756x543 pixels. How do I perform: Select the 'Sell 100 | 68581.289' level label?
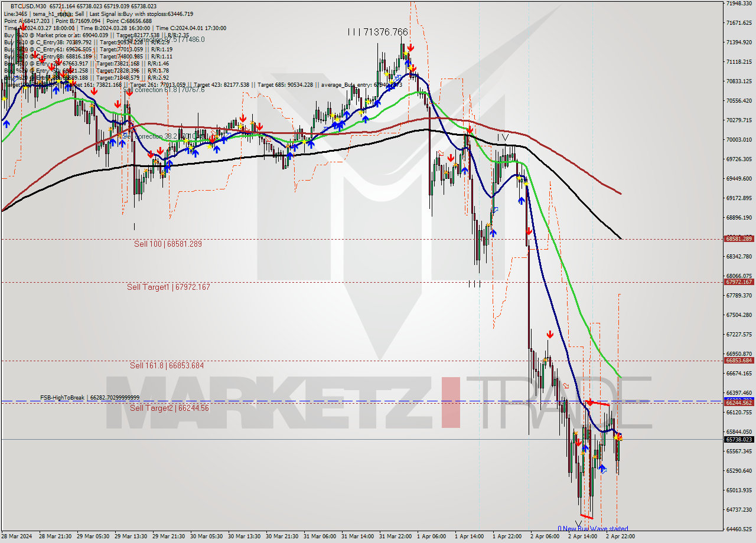(168, 244)
